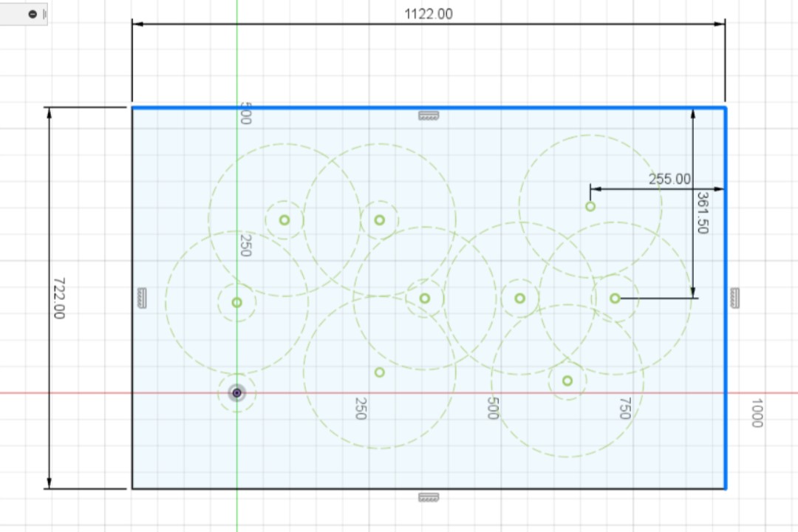798x532 pixels.
Task: Select the horizontal constraint icon on top edge
Action: click(x=429, y=116)
